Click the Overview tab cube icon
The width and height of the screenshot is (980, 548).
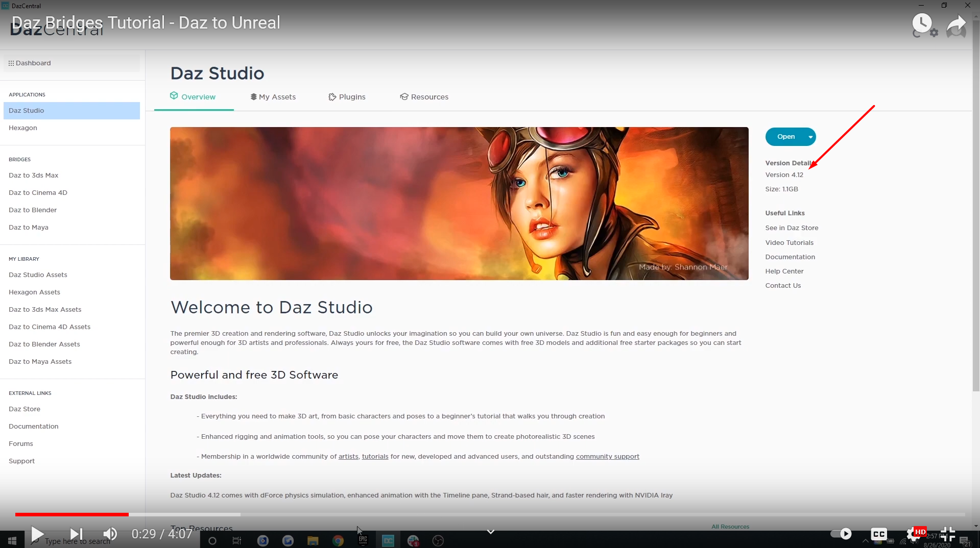point(174,96)
